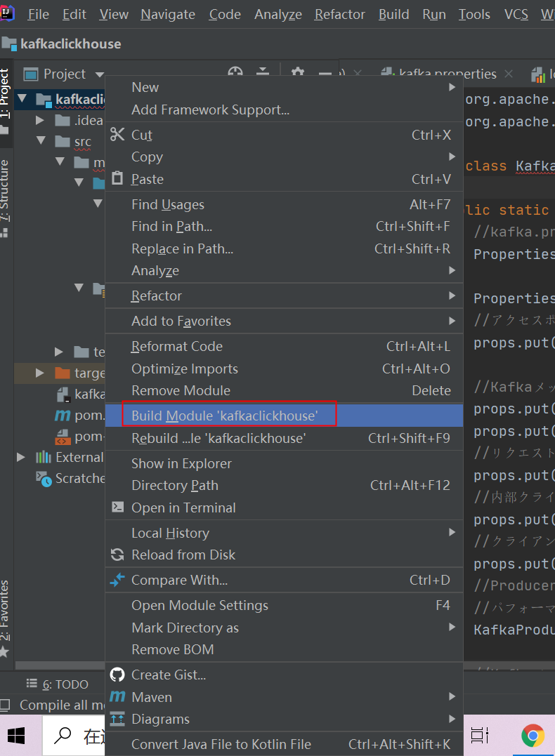Open the Analyze submenu in context menu
This screenshot has height=756, width=555.
point(284,270)
